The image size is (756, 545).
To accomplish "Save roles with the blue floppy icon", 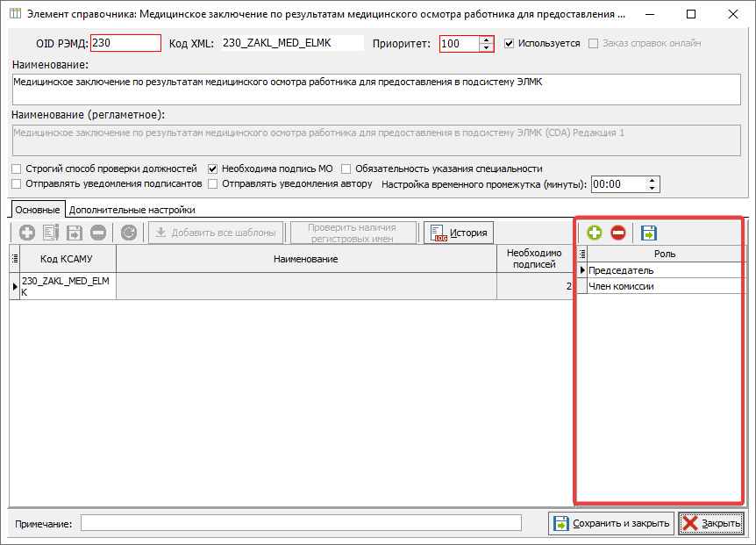I will (x=649, y=233).
